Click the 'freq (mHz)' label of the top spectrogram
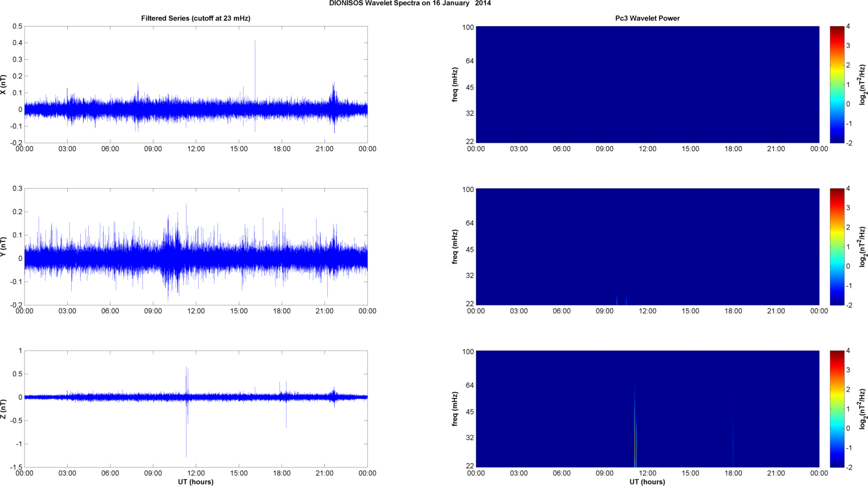The image size is (868, 486). coord(455,85)
